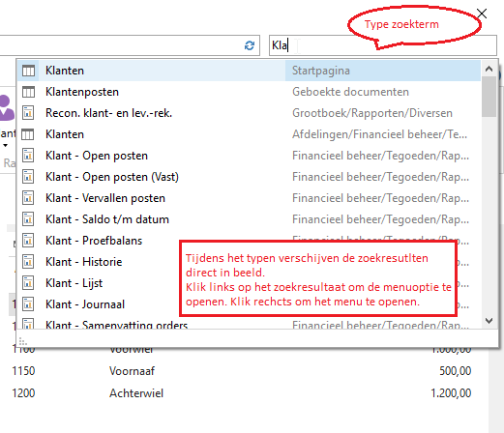Image resolution: width=504 pixels, height=433 pixels.
Task: Open 'Klant - Proefbalans' report
Action: point(94,241)
